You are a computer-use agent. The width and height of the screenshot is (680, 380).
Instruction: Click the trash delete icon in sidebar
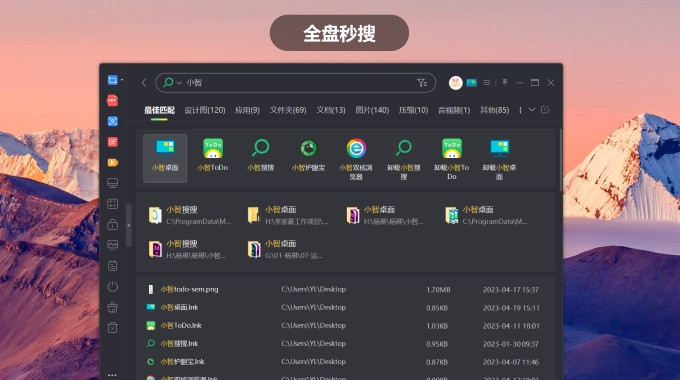pyautogui.click(x=112, y=328)
